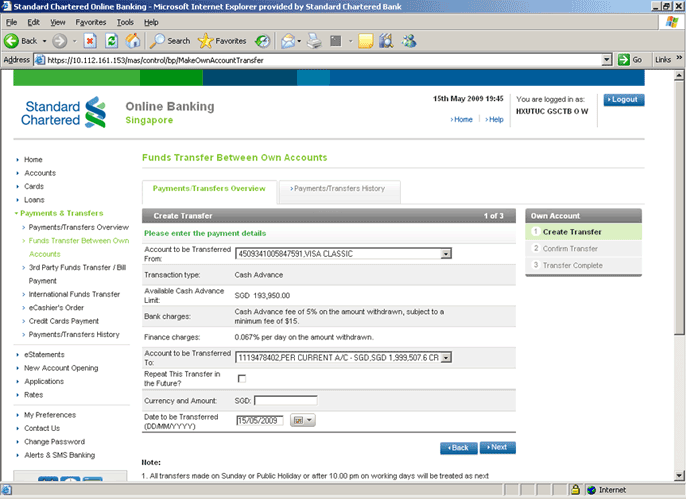Open eCashier's Order link

(56, 307)
